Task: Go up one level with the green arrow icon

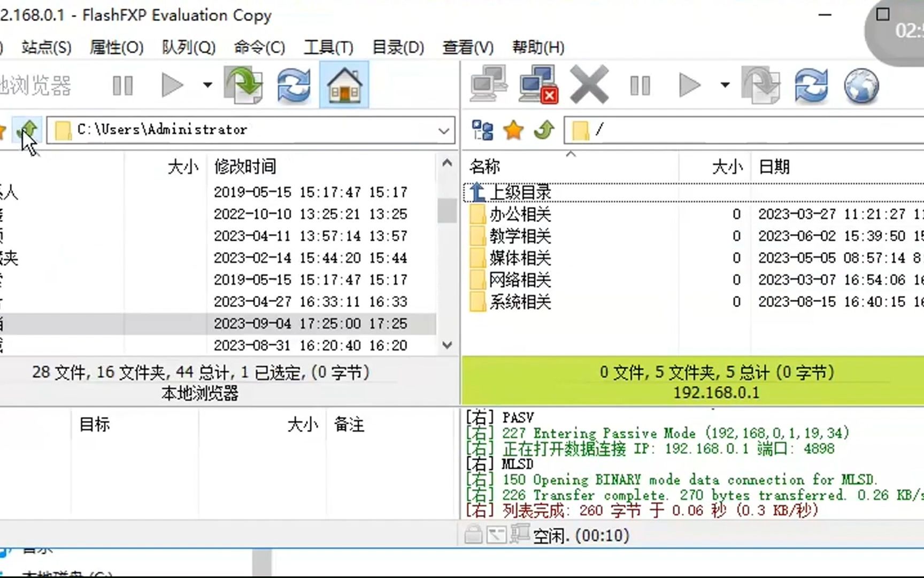Action: coord(544,130)
